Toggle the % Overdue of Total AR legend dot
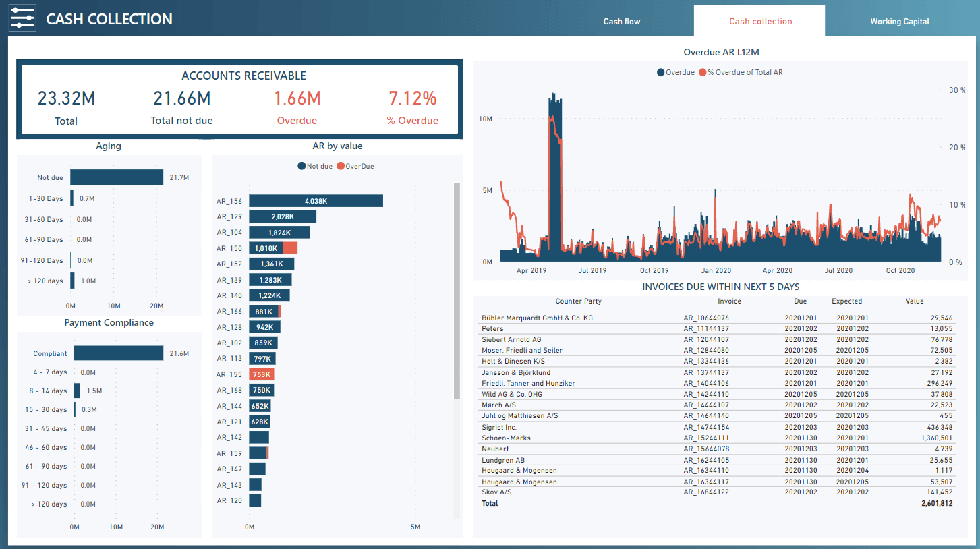Image resolution: width=980 pixels, height=549 pixels. [x=702, y=72]
